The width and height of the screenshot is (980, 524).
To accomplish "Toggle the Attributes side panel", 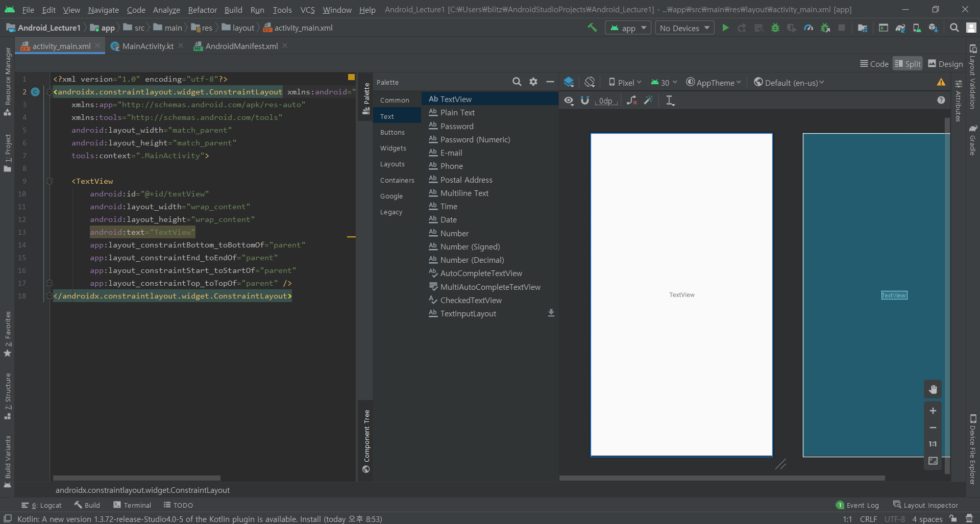I will (958, 101).
